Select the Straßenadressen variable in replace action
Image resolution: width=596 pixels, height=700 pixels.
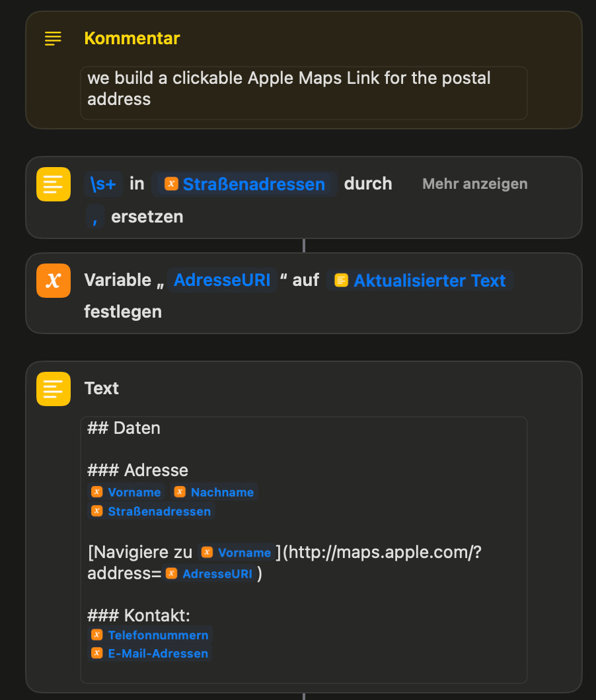pos(245,184)
